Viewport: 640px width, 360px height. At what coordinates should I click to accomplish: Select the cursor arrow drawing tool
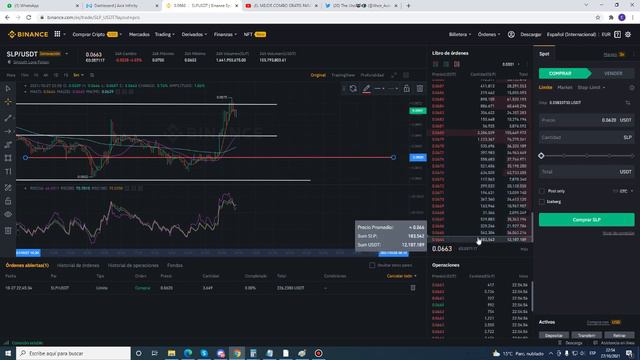tap(8, 89)
